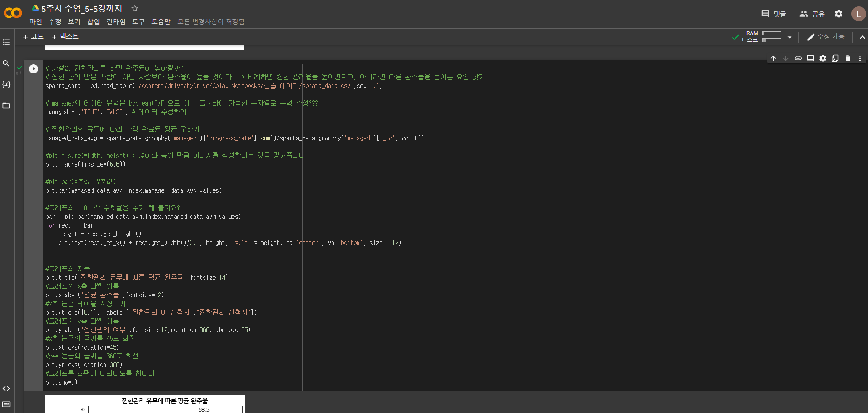Image resolution: width=868 pixels, height=413 pixels.
Task: Add a code cell with + 코드
Action: pos(33,37)
